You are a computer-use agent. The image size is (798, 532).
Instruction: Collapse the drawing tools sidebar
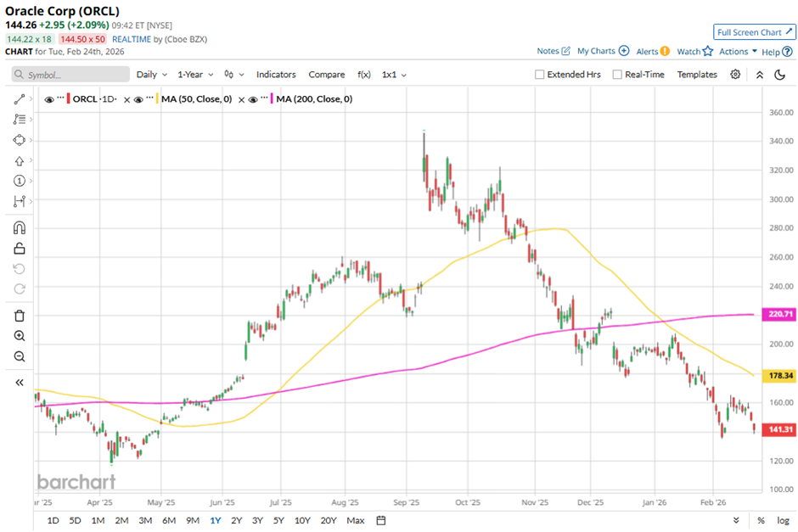[x=19, y=383]
